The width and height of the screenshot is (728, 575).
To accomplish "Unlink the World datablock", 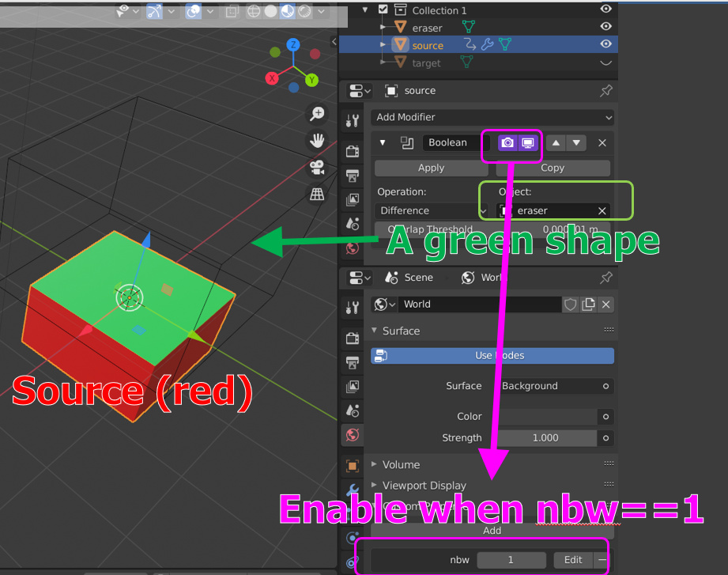I will click(606, 305).
